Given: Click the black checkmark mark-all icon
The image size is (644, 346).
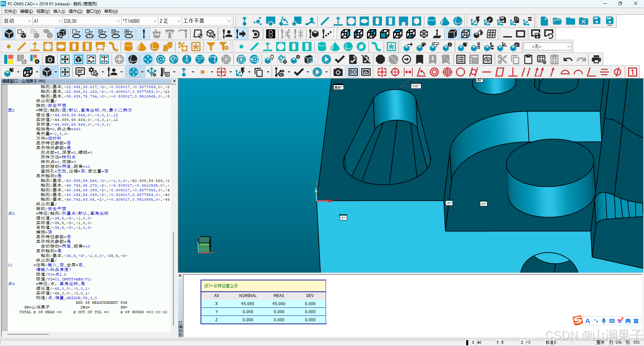Looking at the screenshot, I should (339, 60).
